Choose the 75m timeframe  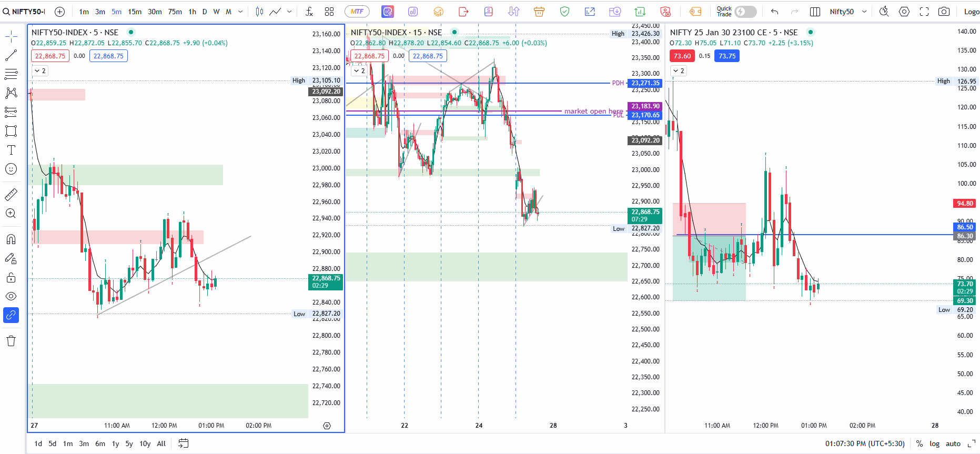(x=175, y=12)
